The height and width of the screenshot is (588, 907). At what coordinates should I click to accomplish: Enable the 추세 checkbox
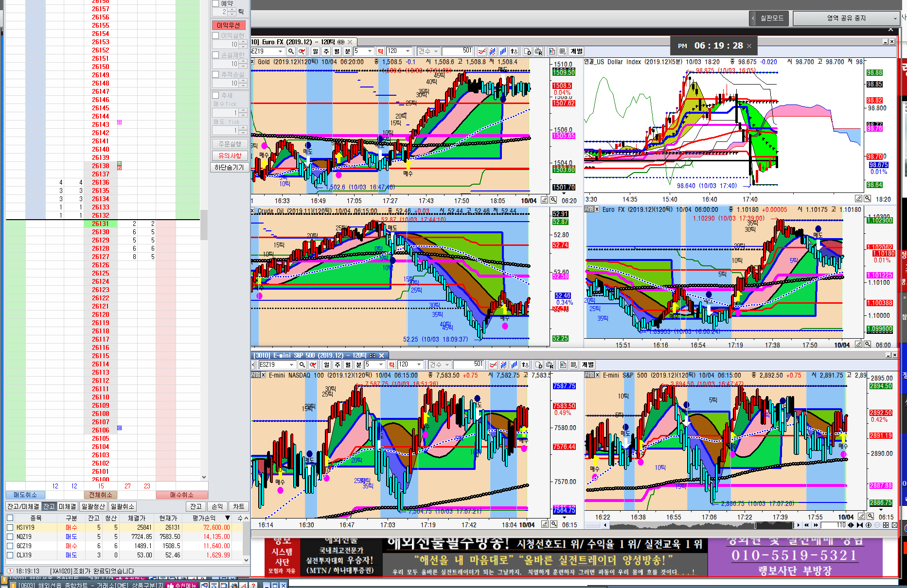tap(216, 95)
